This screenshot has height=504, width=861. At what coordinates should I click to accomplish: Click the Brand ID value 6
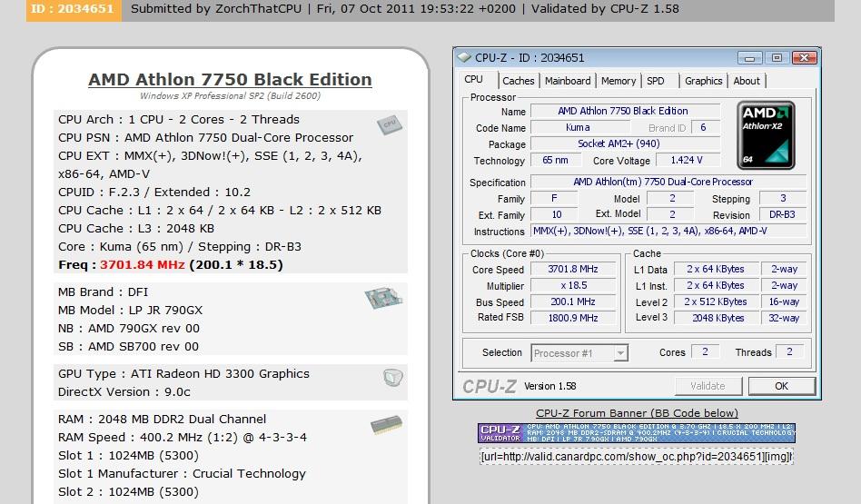(x=703, y=127)
